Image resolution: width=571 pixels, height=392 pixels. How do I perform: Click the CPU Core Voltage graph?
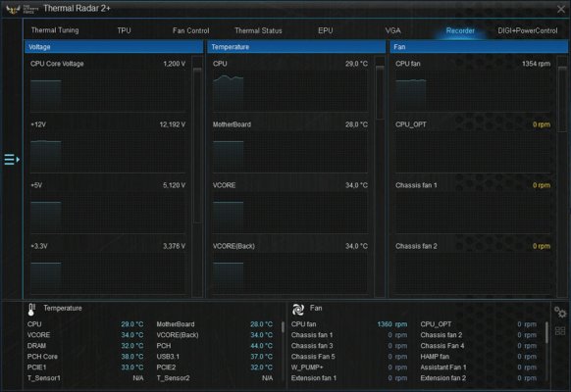pyautogui.click(x=108, y=91)
